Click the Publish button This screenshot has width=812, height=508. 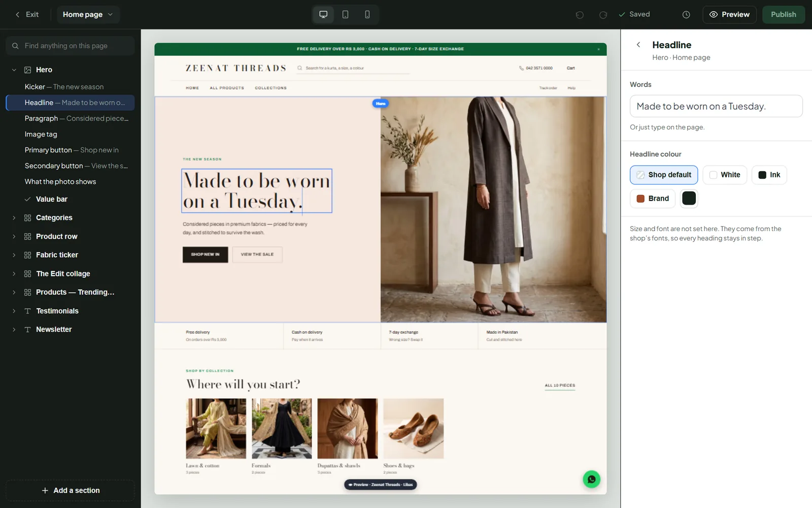[784, 14]
